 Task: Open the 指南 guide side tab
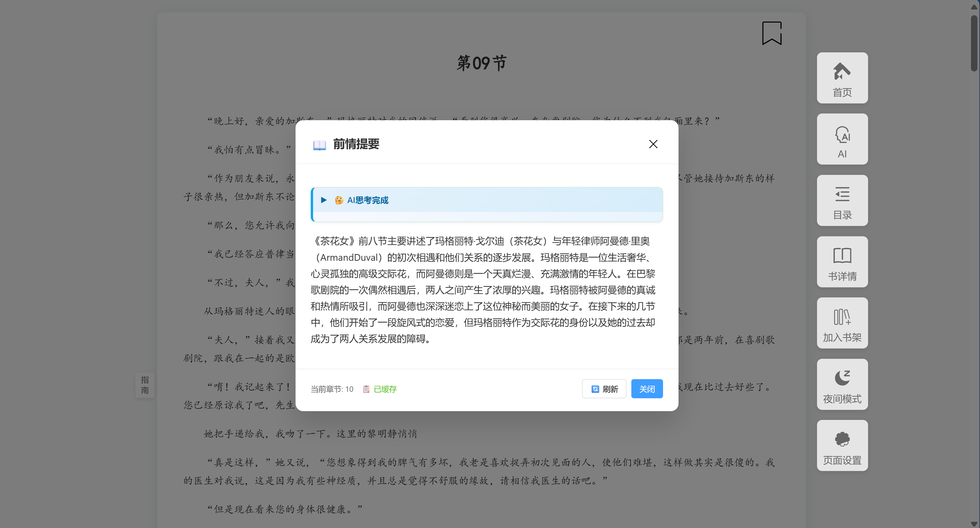(145, 385)
